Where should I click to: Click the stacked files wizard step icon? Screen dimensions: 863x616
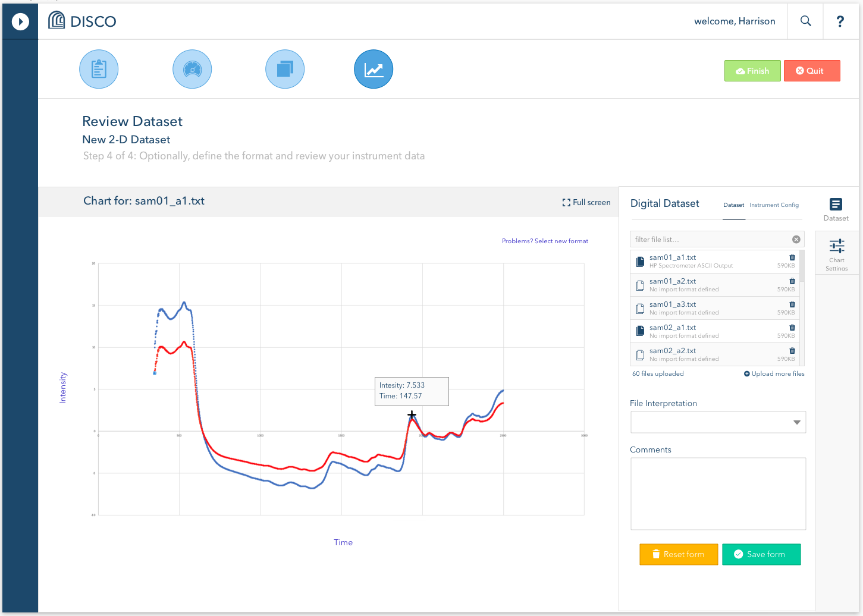coord(284,69)
